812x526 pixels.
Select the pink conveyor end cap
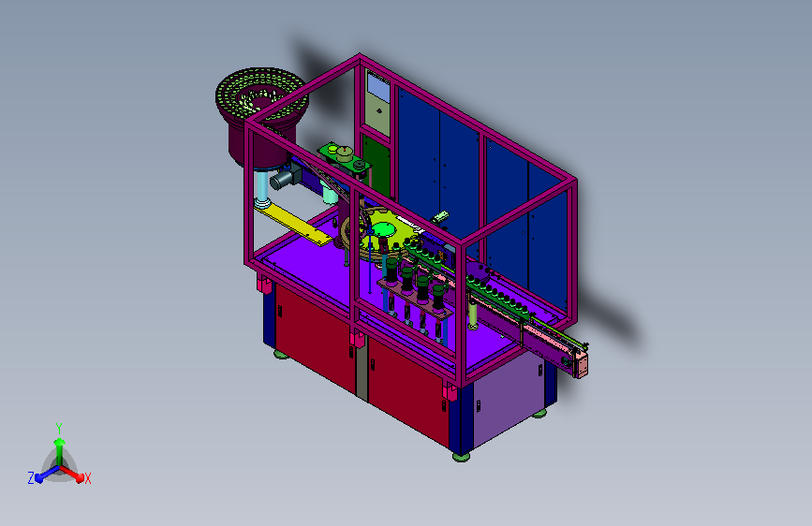pyautogui.click(x=582, y=366)
